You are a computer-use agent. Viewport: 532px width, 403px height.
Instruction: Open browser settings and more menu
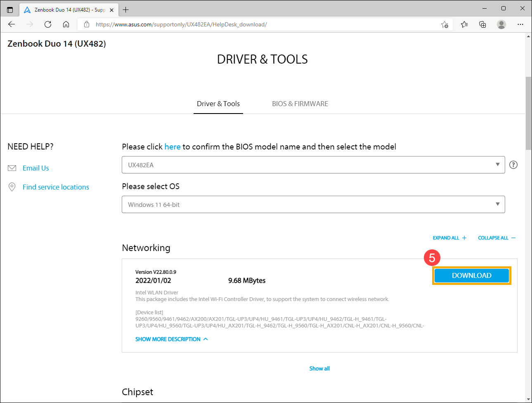[x=520, y=24]
